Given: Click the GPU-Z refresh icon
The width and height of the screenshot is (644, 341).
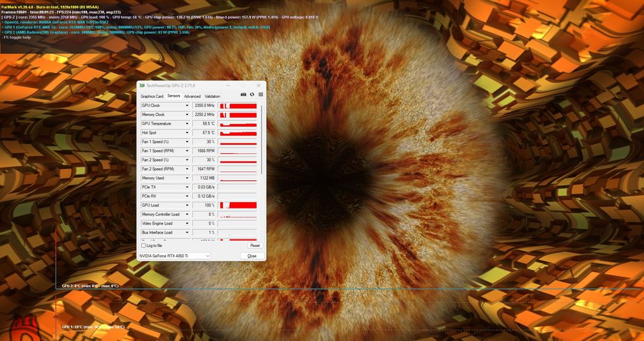Looking at the screenshot, I should point(252,95).
